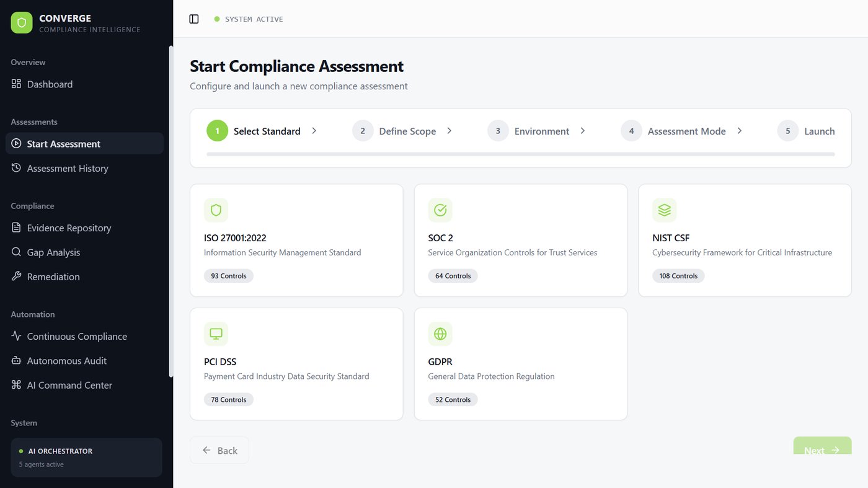This screenshot has width=868, height=488.
Task: Open Continuous Compliance section
Action: [x=84, y=336]
